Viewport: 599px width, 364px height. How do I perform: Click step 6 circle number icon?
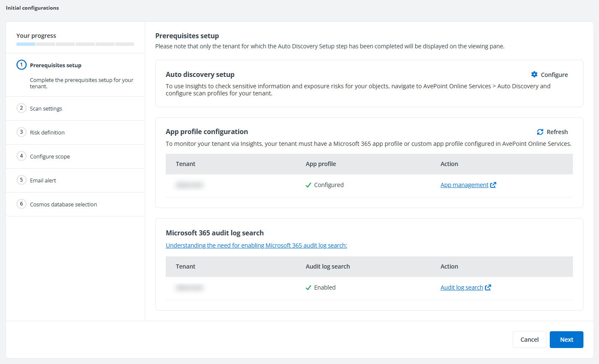(x=21, y=204)
